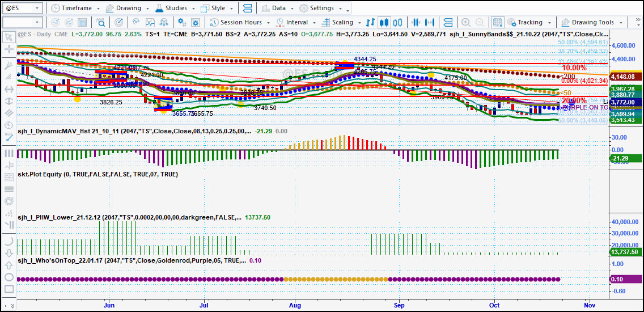Click the data grid window icon

tap(82, 22)
